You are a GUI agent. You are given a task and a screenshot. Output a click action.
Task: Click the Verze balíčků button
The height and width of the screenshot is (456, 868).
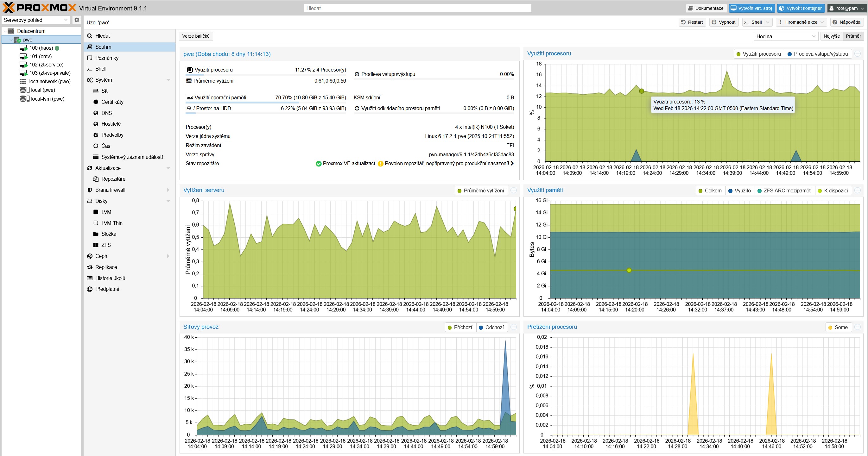(196, 36)
